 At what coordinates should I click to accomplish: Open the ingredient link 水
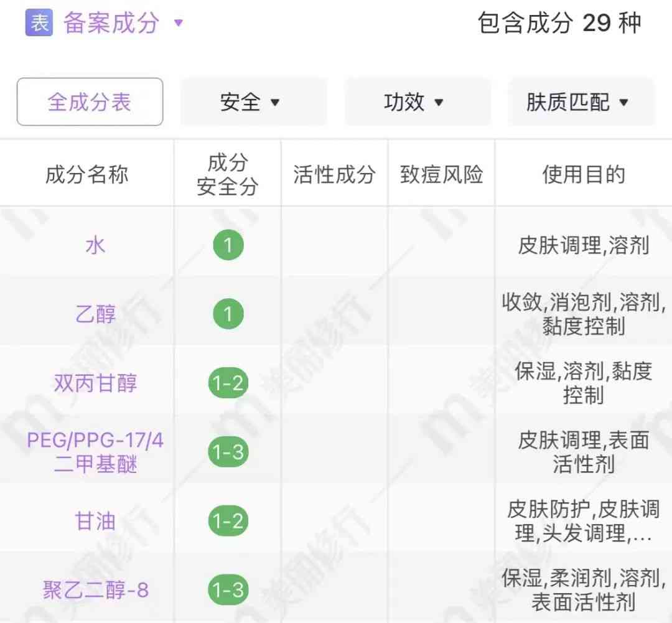tap(95, 245)
